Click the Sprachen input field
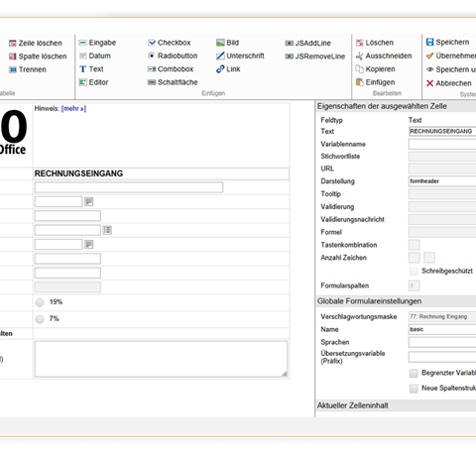 point(442,342)
